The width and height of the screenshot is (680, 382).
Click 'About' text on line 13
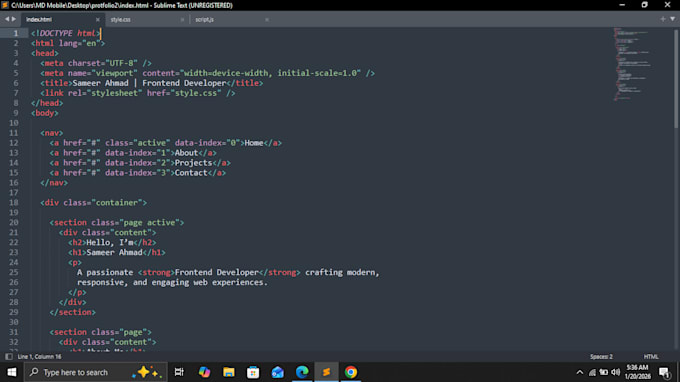pyautogui.click(x=186, y=153)
